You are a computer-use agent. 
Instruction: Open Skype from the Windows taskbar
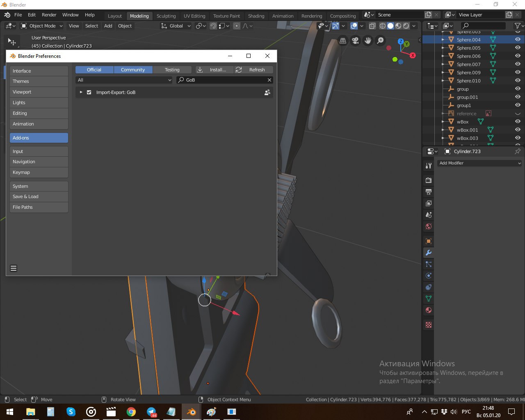pyautogui.click(x=71, y=412)
